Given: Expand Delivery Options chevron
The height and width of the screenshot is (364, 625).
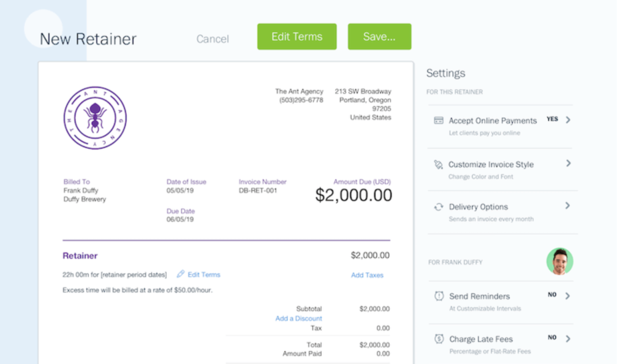Looking at the screenshot, I should tap(567, 206).
